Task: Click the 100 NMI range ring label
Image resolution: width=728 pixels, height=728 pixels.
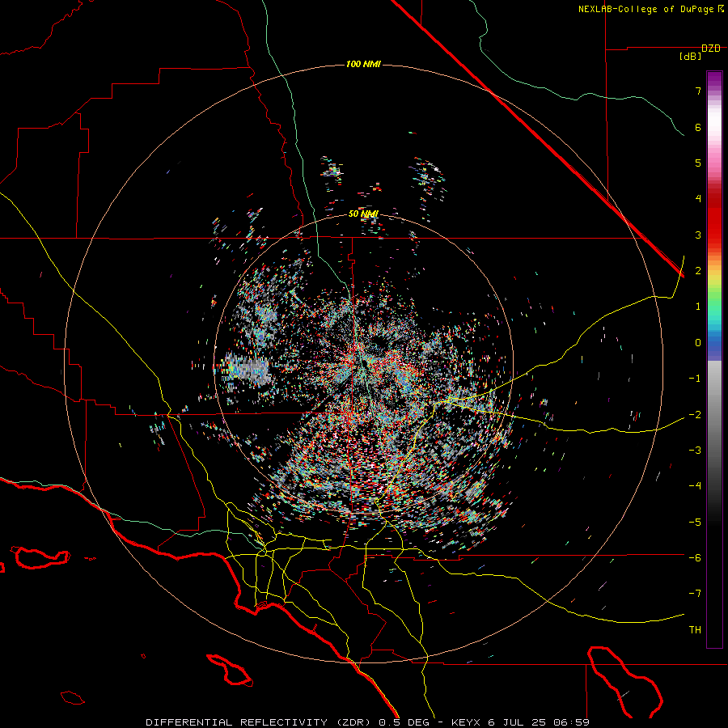Action: [x=363, y=64]
